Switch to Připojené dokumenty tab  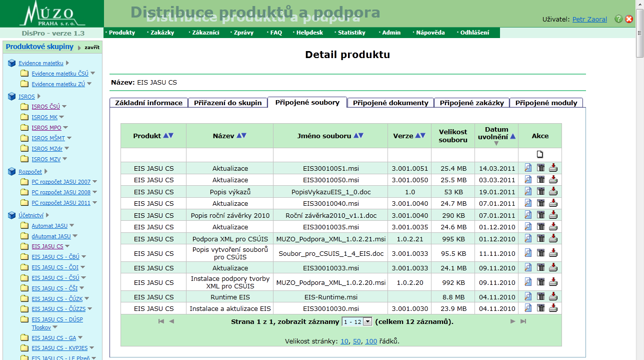tap(390, 103)
